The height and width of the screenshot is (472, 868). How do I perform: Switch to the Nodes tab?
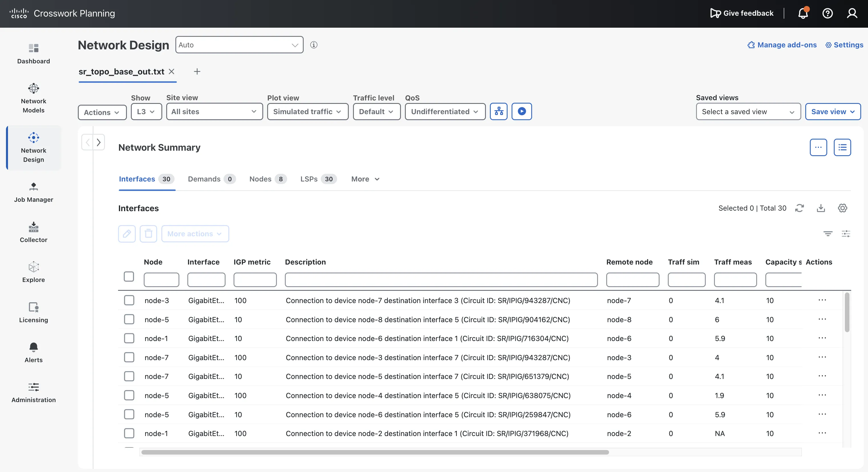[x=268, y=179]
